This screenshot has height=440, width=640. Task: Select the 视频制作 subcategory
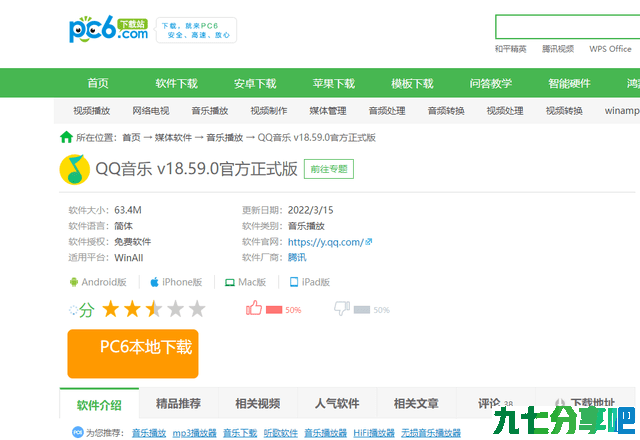click(x=269, y=111)
